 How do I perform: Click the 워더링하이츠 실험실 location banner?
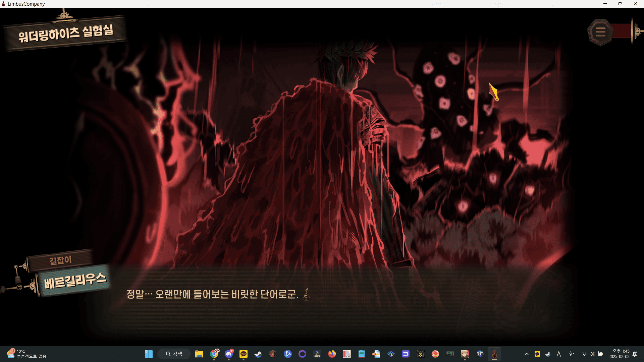(x=65, y=33)
